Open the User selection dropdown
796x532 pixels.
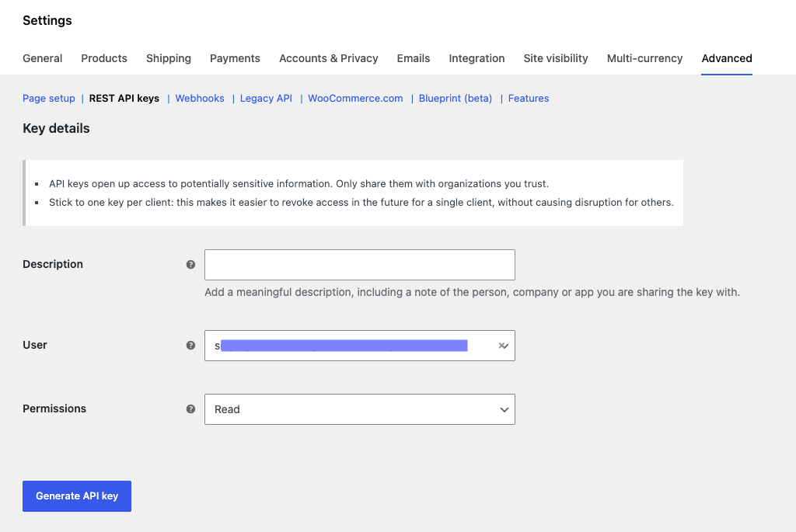(x=359, y=346)
